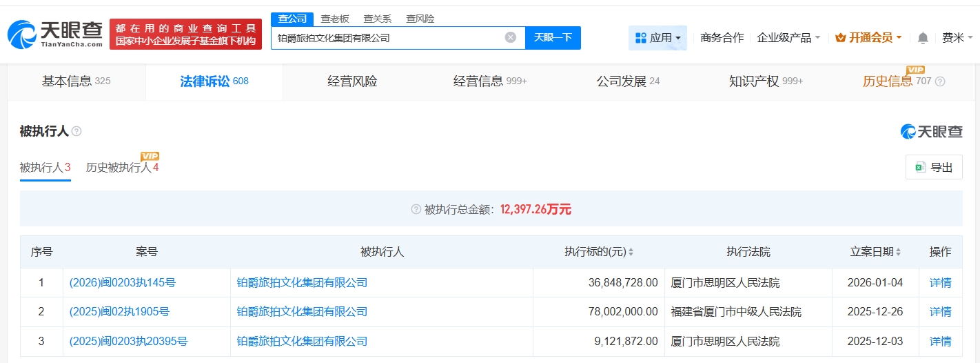Click help icon next to 被执行人 heading

pos(76,131)
